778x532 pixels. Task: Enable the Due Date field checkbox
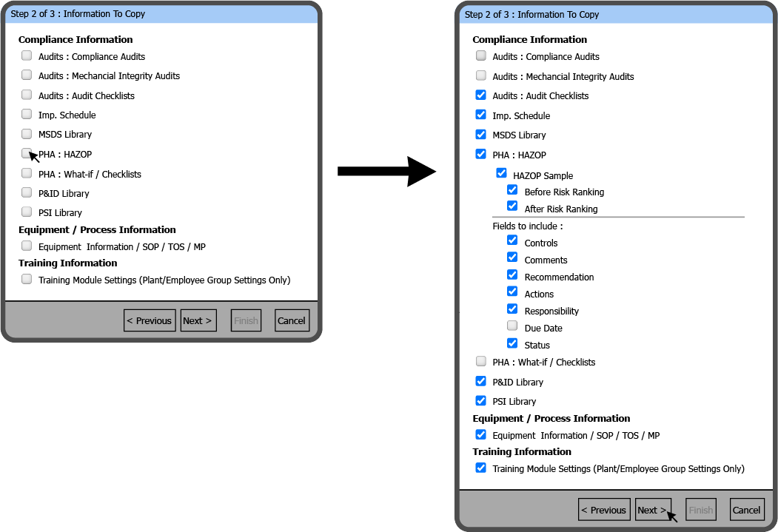pyautogui.click(x=512, y=326)
